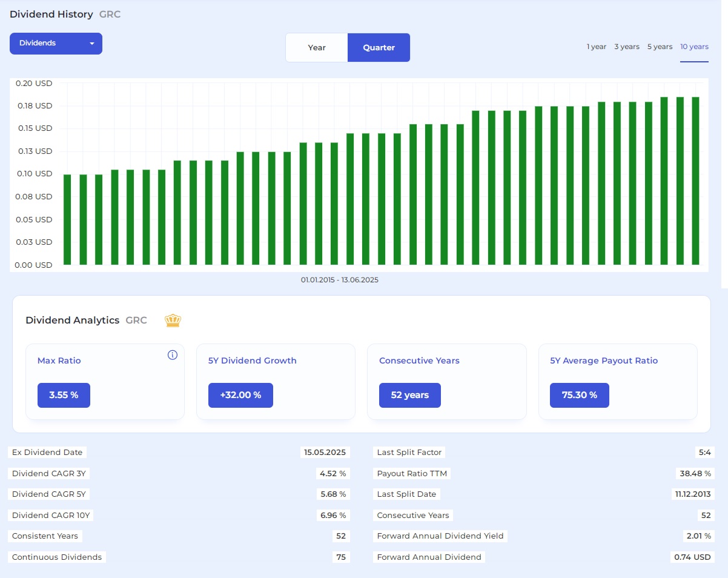
Task: Select the 10 years range
Action: coord(694,47)
